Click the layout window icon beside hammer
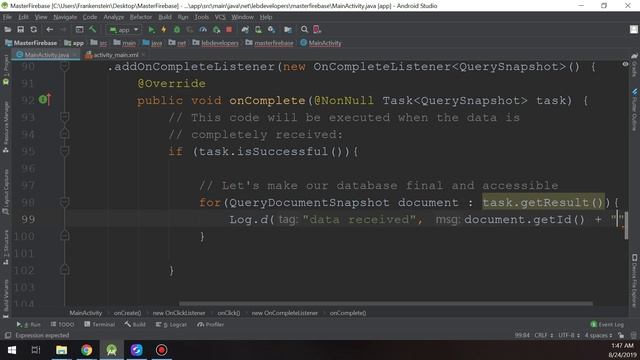This screenshot has width=640, height=360. tap(80, 29)
